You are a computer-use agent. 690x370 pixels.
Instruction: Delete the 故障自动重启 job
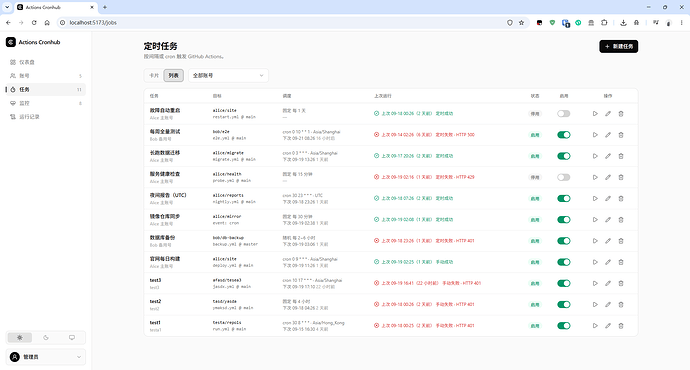click(621, 114)
